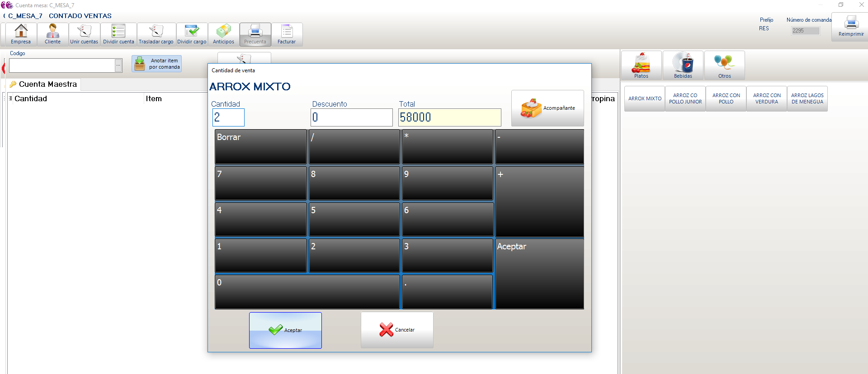Click the Facturar toolbar icon
868x374 pixels.
pos(287,34)
